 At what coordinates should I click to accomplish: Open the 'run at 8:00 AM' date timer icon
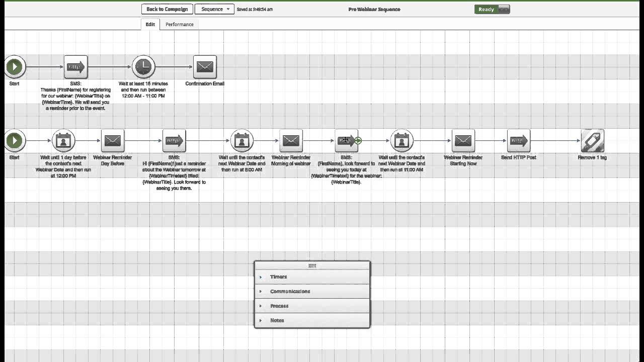click(242, 140)
